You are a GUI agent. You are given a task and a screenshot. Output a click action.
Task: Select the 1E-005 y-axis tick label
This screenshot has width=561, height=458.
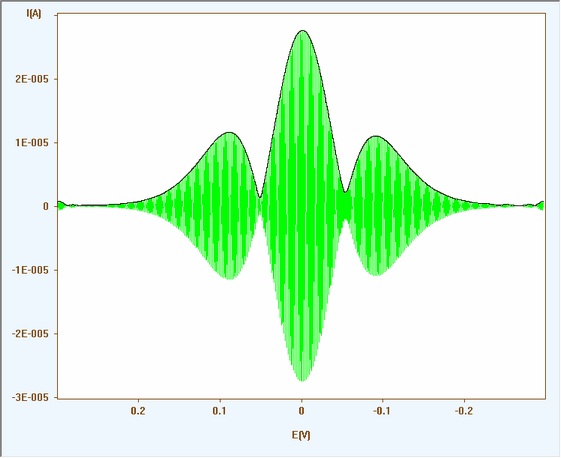[31, 143]
